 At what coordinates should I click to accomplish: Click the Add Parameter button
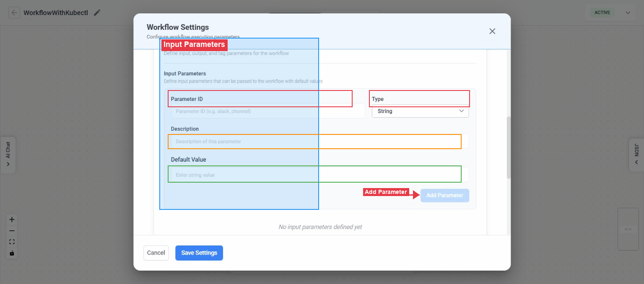(444, 195)
